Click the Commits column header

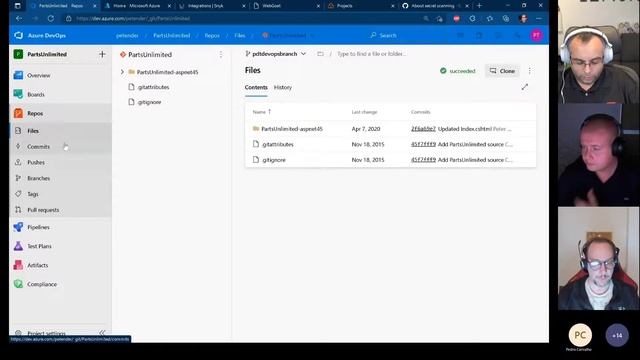click(420, 112)
